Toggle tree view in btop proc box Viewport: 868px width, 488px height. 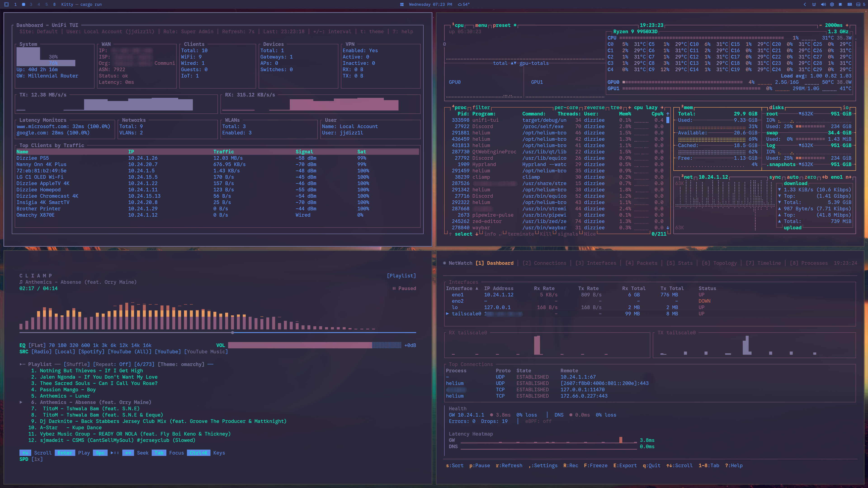click(616, 108)
